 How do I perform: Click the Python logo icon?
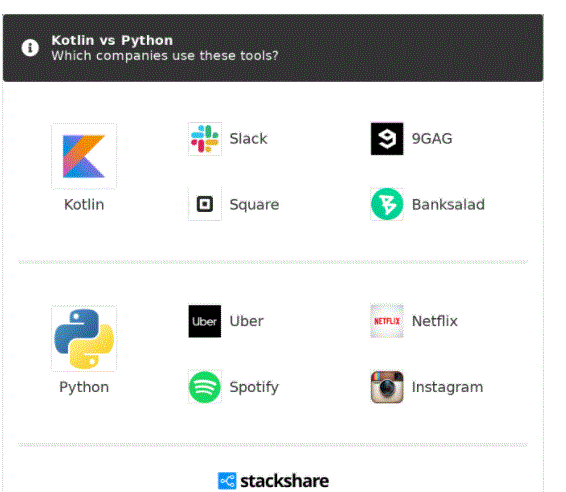tap(84, 339)
